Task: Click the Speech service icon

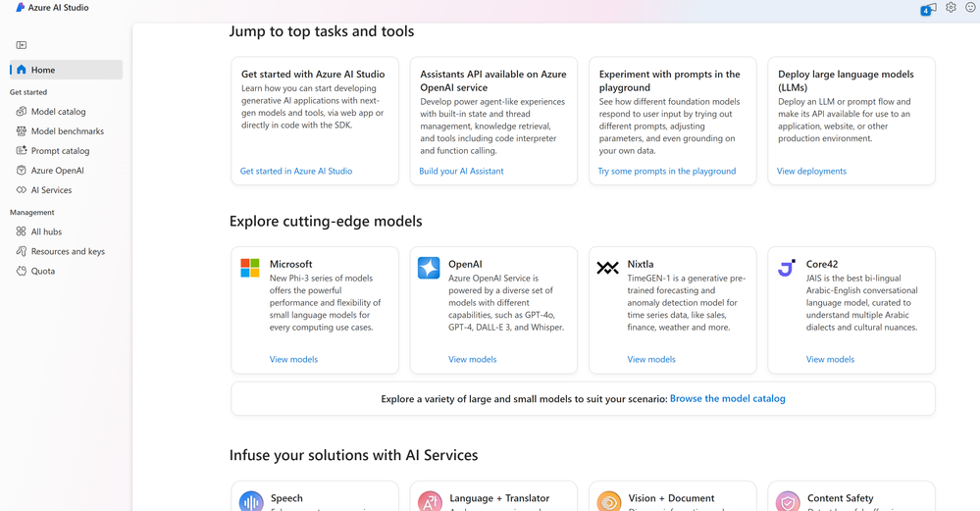Action: [251, 501]
